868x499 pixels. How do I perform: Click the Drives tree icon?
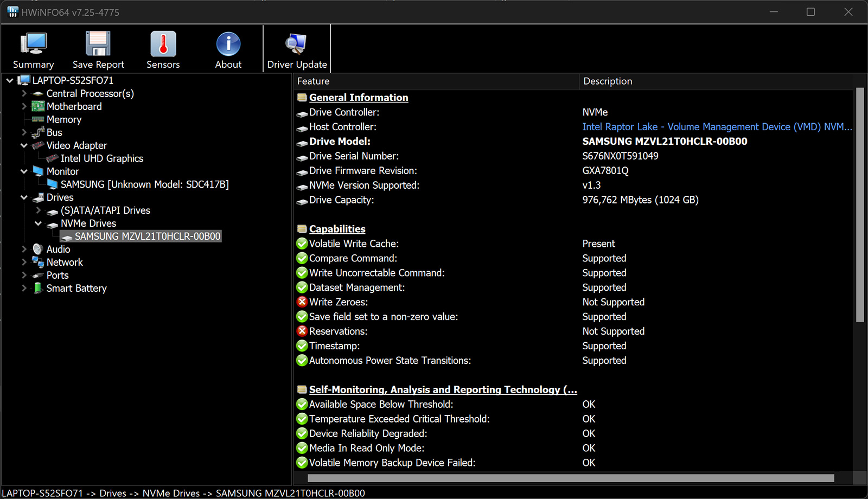(x=38, y=197)
